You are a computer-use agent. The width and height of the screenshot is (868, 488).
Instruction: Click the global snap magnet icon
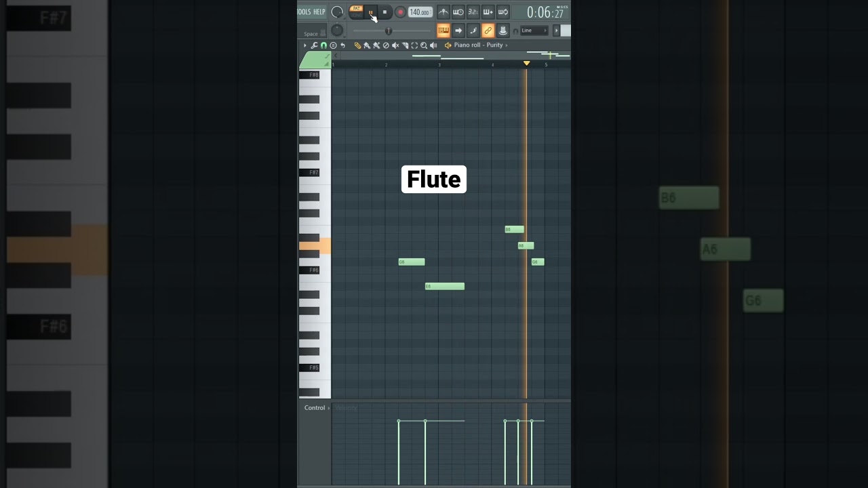point(515,31)
